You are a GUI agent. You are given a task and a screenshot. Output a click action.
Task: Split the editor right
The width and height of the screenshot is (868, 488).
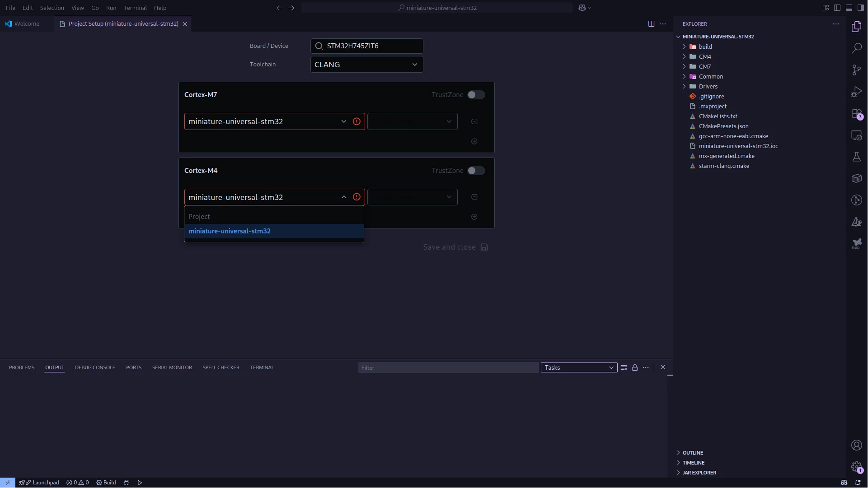[651, 24]
